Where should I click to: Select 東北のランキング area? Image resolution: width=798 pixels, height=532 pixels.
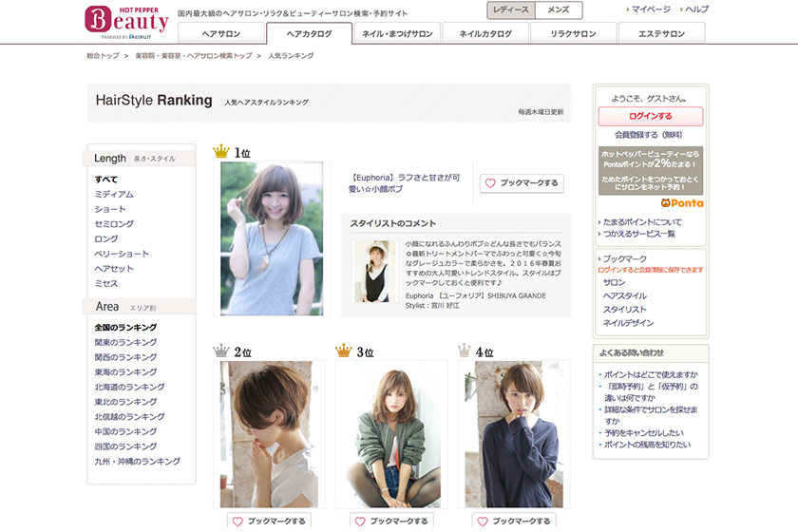tap(125, 402)
